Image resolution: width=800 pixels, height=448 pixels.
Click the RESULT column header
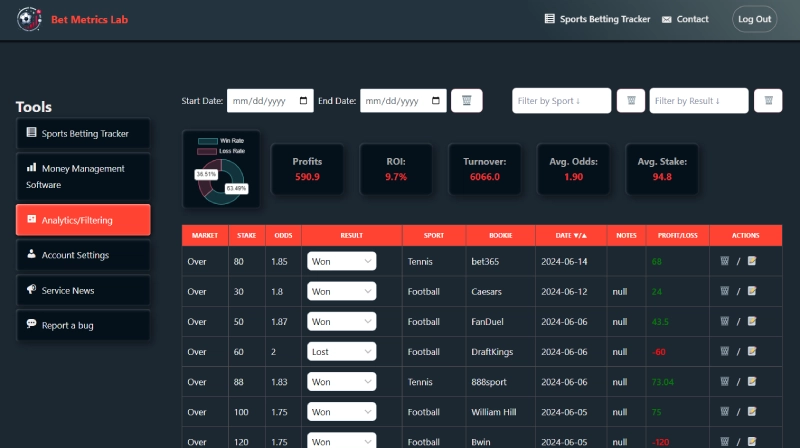point(352,235)
